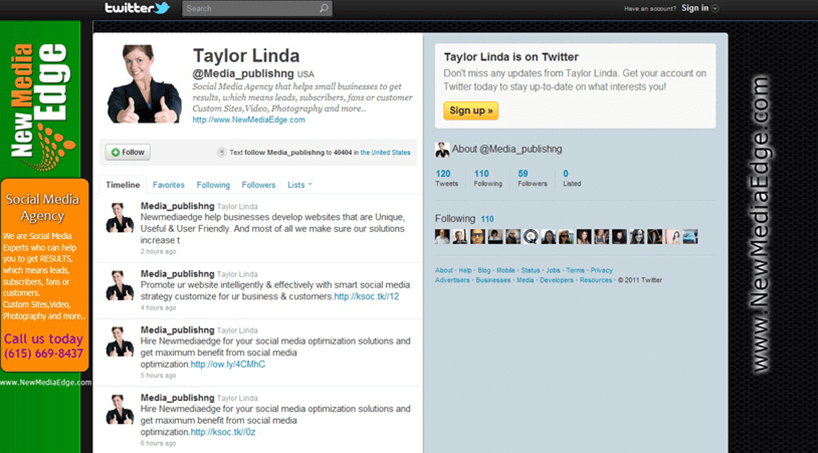Open the Help footer link

[465, 270]
